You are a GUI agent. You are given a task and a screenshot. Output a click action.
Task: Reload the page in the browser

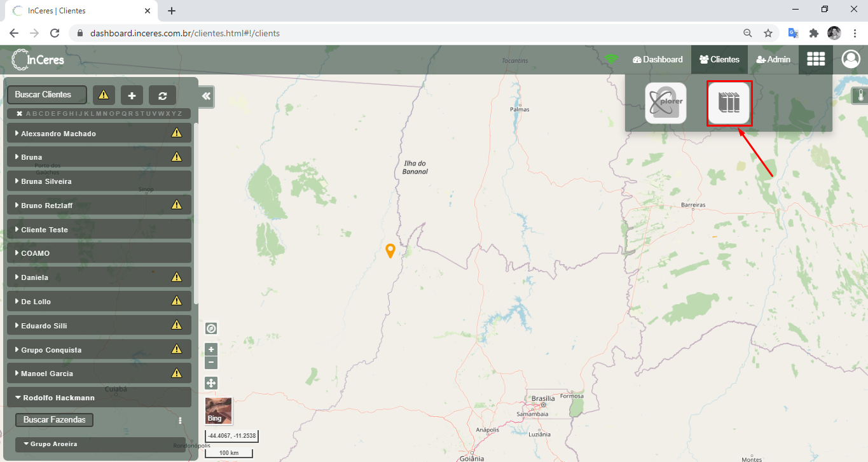tap(55, 33)
